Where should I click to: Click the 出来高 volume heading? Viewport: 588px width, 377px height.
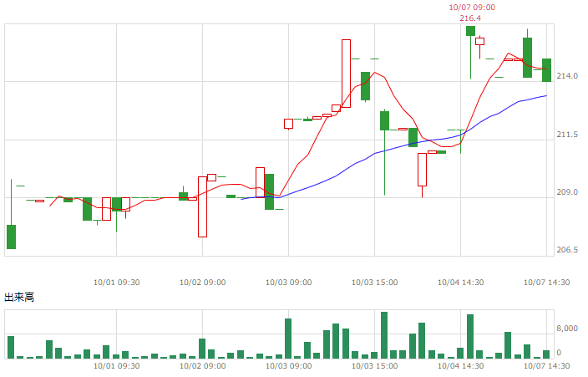click(x=19, y=298)
